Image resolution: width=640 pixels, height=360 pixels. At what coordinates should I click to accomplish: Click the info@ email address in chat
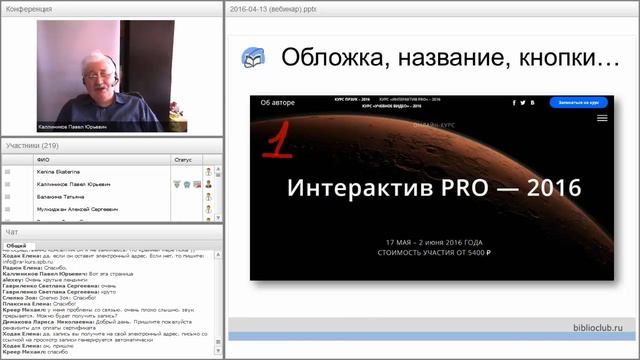(28, 262)
